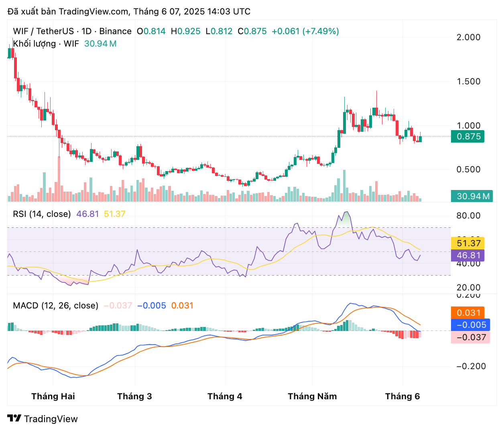The height and width of the screenshot is (431, 504).
Task: Click the TradingView logo icon
Action: coord(14,419)
